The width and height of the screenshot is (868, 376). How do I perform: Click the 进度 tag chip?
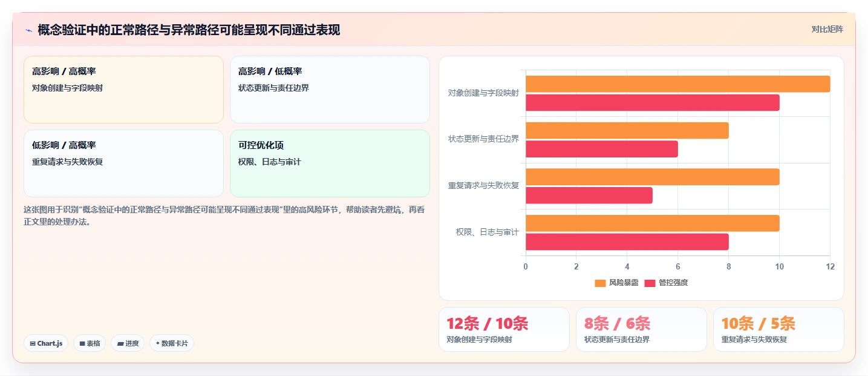pyautogui.click(x=128, y=343)
